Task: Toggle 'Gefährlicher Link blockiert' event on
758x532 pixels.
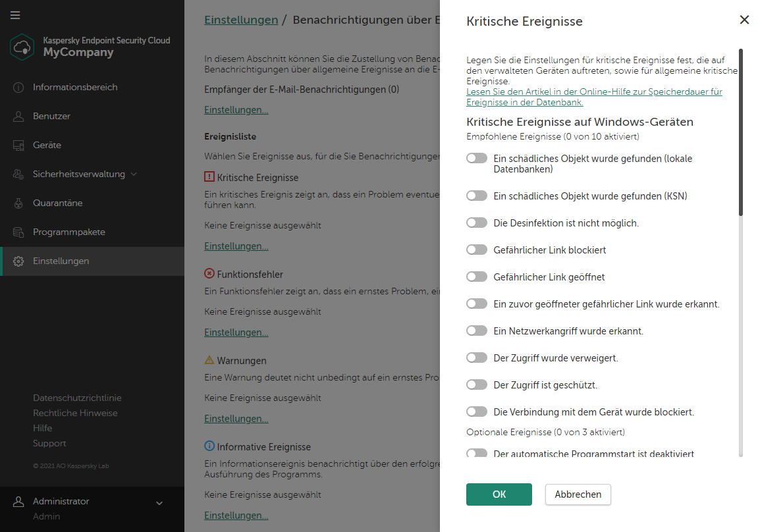Action: (477, 250)
